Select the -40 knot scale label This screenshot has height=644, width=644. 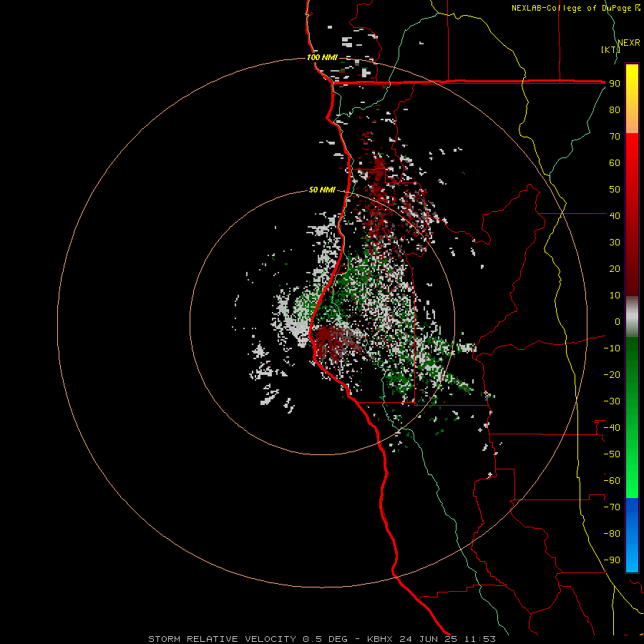612,428
